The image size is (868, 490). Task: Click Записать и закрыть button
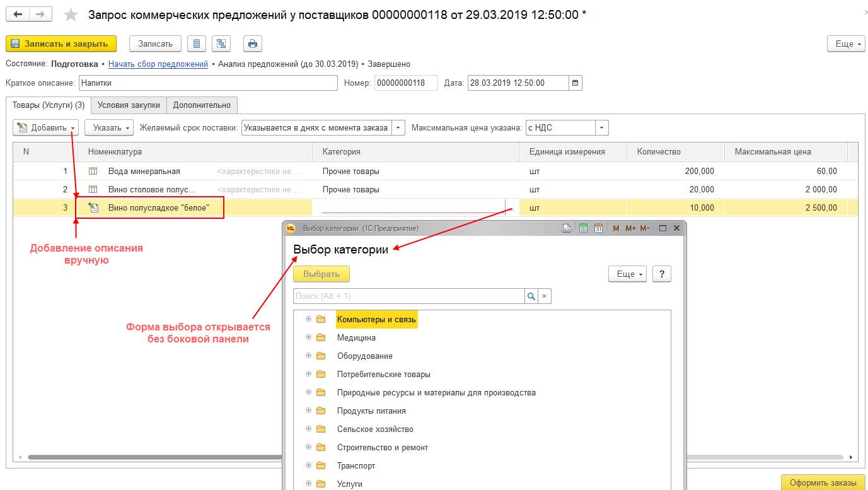61,44
